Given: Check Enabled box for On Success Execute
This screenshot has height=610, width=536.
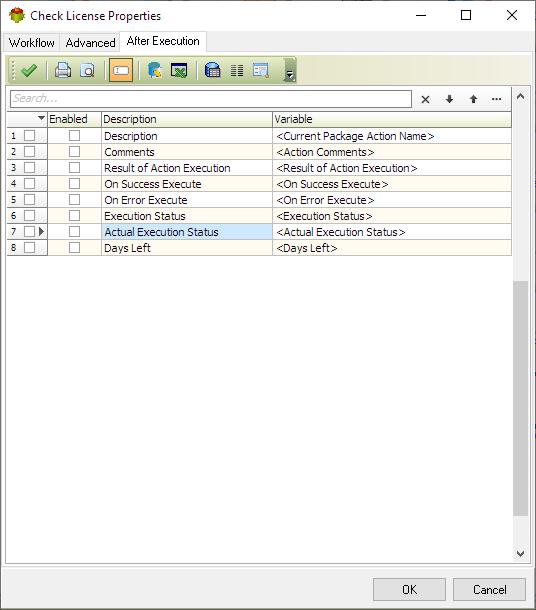Looking at the screenshot, I should (74, 183).
